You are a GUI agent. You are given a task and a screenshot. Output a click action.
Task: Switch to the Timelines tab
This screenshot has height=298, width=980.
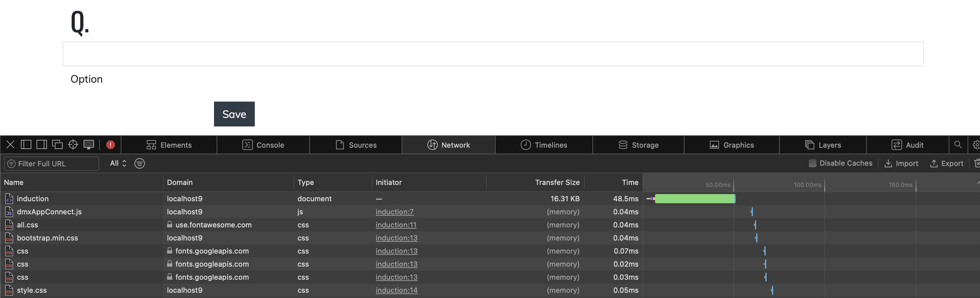click(x=544, y=145)
